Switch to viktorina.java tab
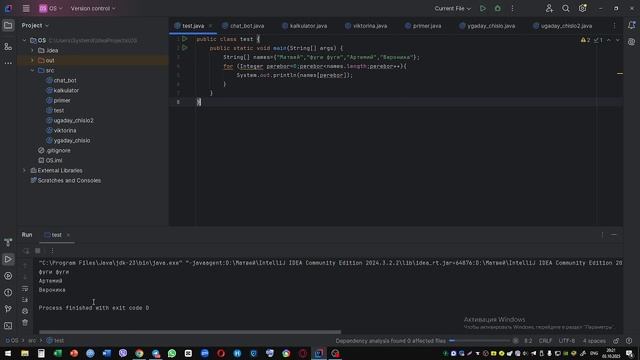 pyautogui.click(x=366, y=26)
